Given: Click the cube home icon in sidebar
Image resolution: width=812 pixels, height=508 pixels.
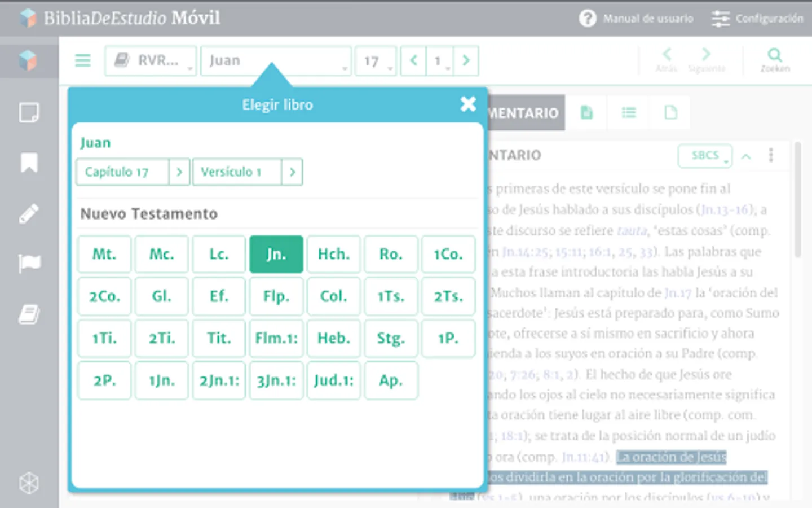Looking at the screenshot, I should point(28,60).
